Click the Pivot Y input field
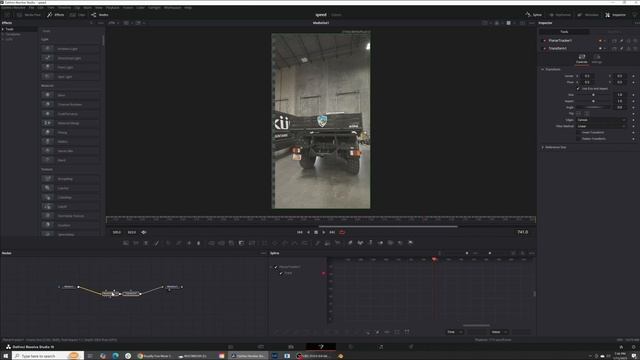The height and width of the screenshot is (360, 640). [x=620, y=82]
